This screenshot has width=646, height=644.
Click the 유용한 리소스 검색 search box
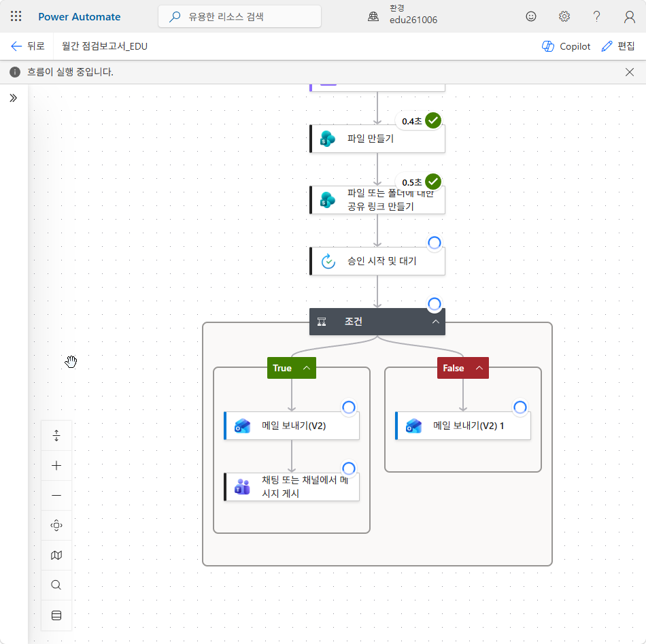pyautogui.click(x=240, y=16)
